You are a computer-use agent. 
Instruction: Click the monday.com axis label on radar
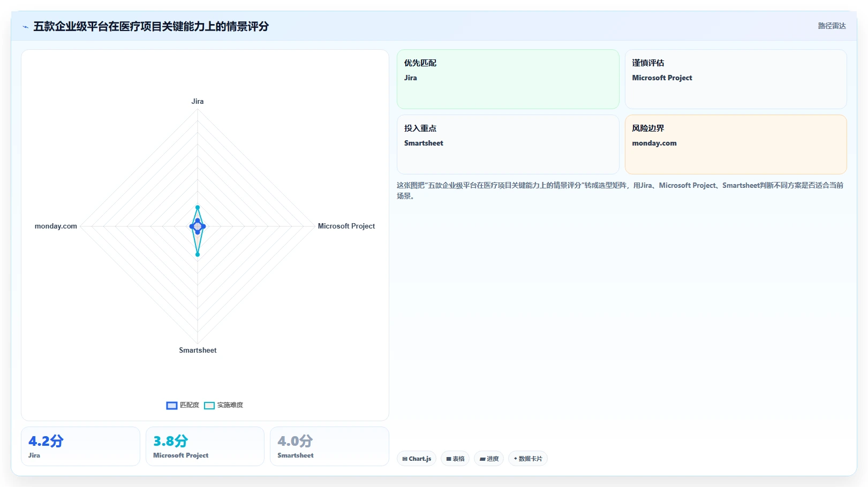[x=56, y=226]
